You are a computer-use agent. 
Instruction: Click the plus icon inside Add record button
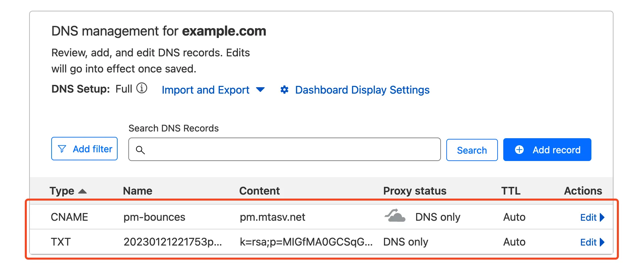[x=520, y=150]
